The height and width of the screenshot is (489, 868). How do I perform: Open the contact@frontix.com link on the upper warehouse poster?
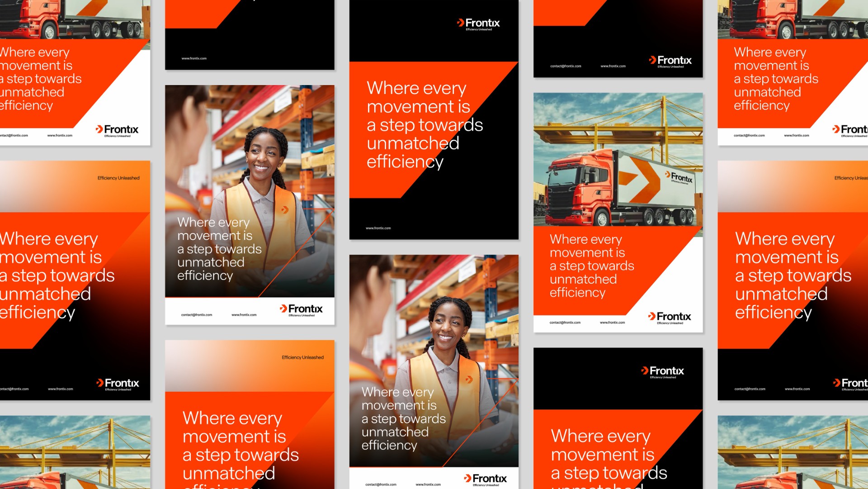point(197,315)
